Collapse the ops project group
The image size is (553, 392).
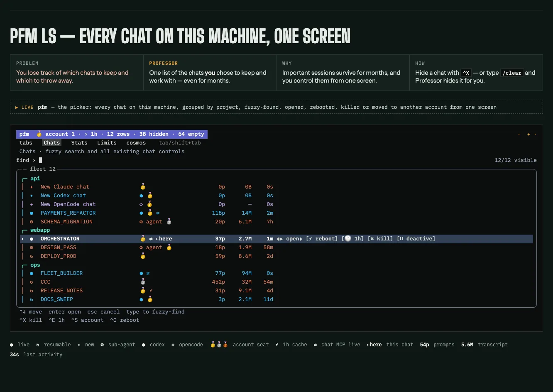(x=31, y=265)
